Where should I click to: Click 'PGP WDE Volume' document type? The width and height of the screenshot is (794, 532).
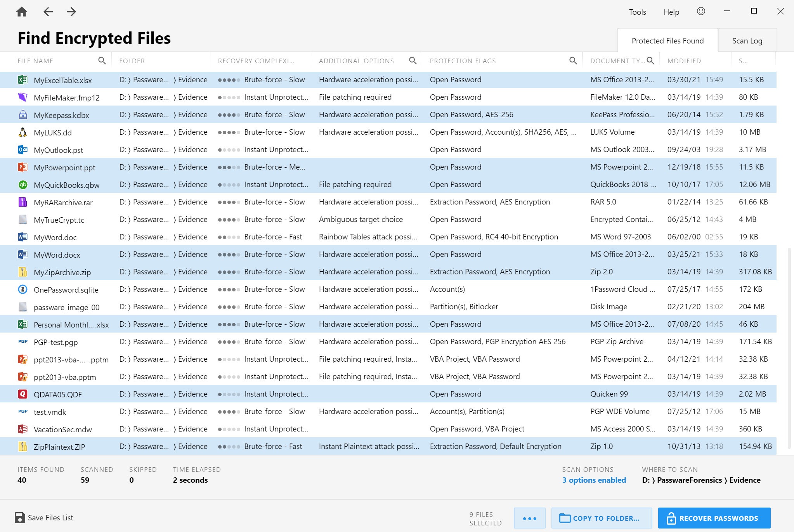pos(620,411)
